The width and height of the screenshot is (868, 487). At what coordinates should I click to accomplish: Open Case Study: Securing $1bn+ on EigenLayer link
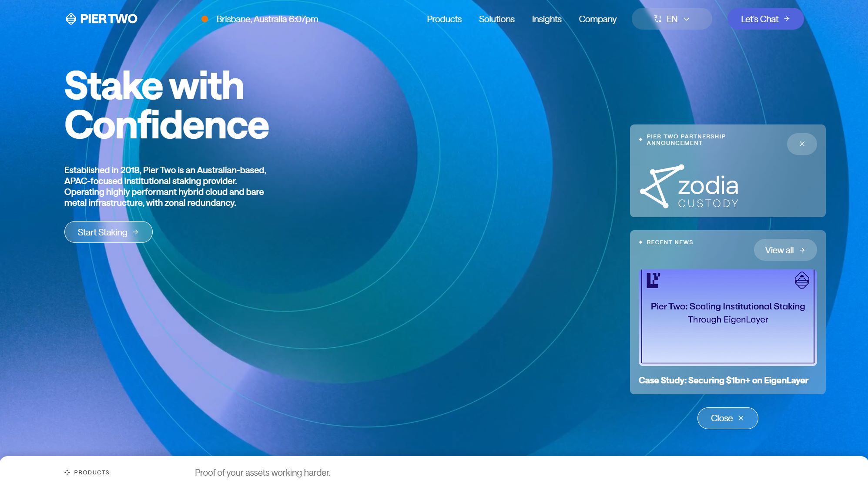click(x=723, y=380)
